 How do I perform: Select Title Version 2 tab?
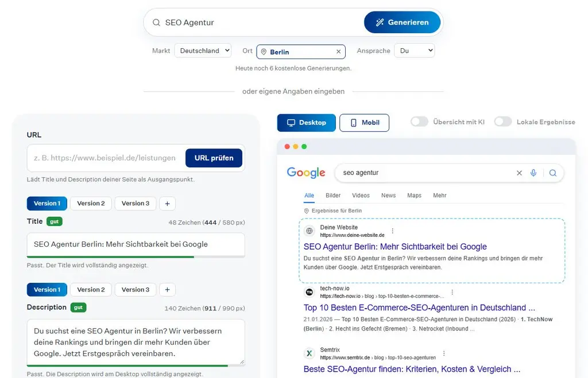(91, 204)
